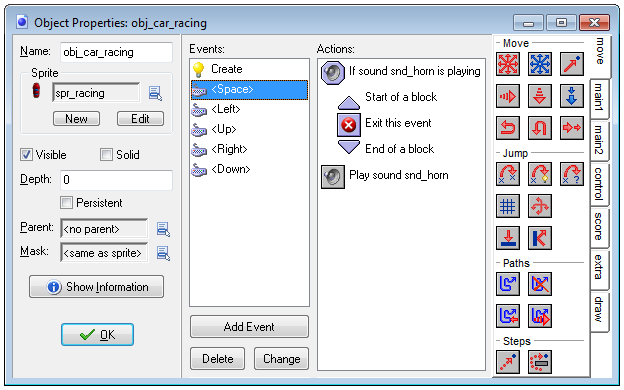Click the Play sound snd_horn action
Image resolution: width=624 pixels, height=390 pixels.
[x=385, y=176]
